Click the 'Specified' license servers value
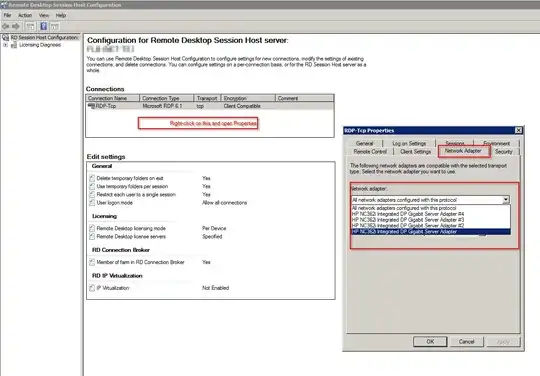This screenshot has height=376, width=540. point(212,237)
